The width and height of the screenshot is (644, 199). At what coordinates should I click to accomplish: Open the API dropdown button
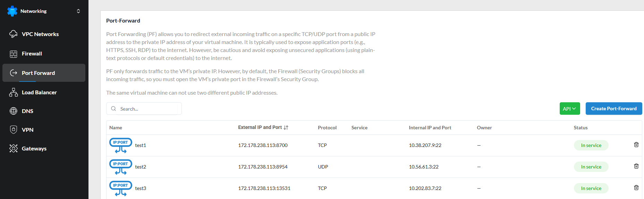click(x=569, y=109)
